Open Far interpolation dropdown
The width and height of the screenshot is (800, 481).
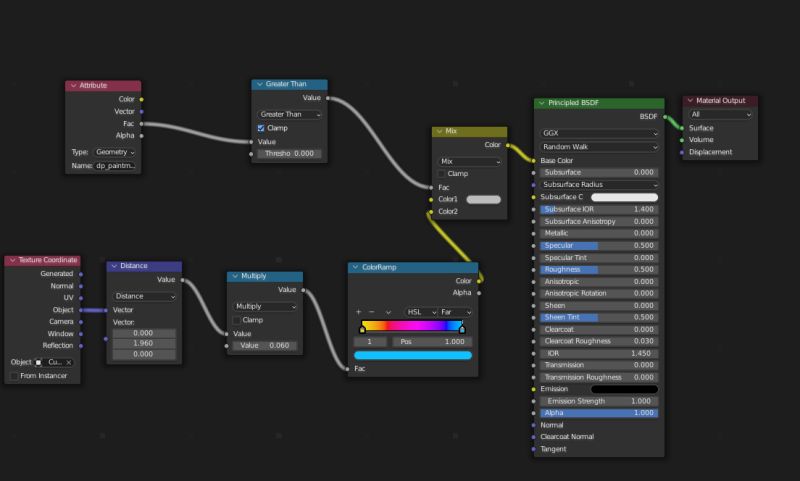pyautogui.click(x=456, y=312)
